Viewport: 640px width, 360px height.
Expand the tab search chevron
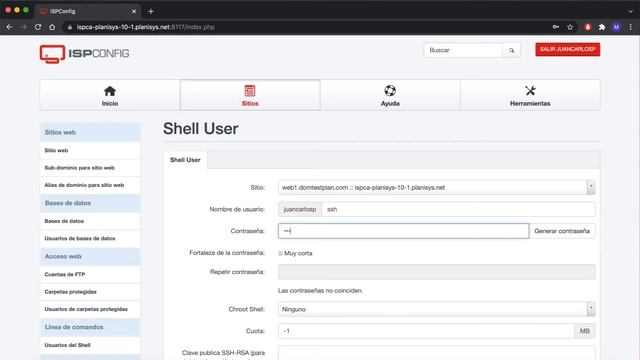(x=630, y=11)
